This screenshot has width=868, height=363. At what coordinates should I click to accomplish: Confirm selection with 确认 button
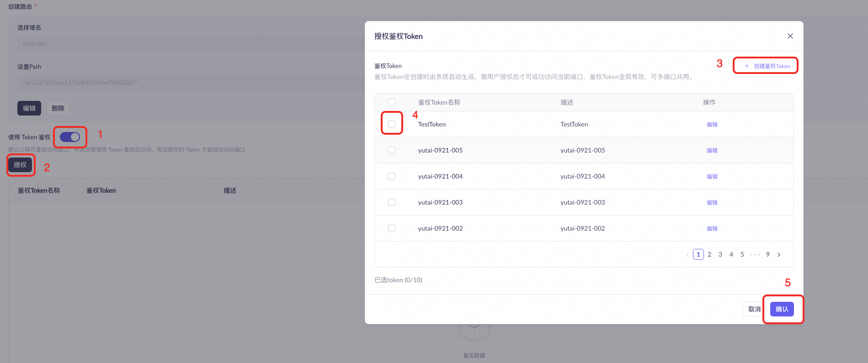coord(782,309)
